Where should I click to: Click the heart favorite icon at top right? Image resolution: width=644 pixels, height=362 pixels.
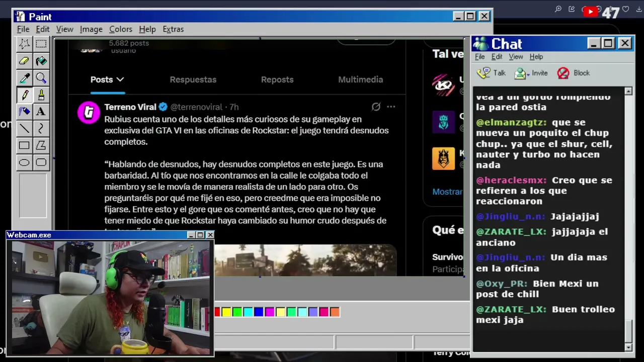coord(626,9)
